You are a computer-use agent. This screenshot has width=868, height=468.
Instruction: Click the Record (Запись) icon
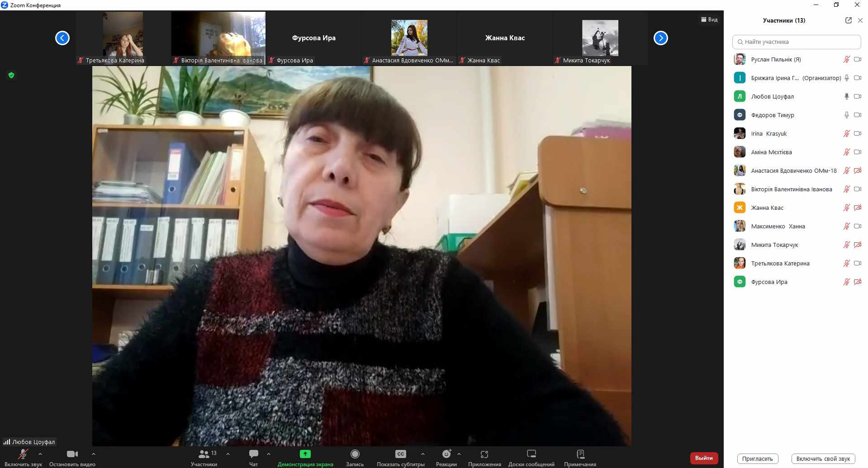tap(355, 454)
